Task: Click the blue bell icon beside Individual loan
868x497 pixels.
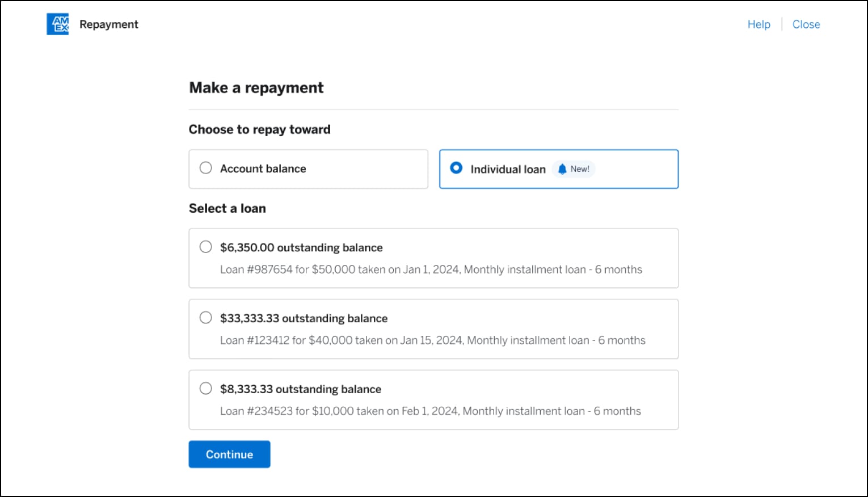Action: (x=561, y=169)
